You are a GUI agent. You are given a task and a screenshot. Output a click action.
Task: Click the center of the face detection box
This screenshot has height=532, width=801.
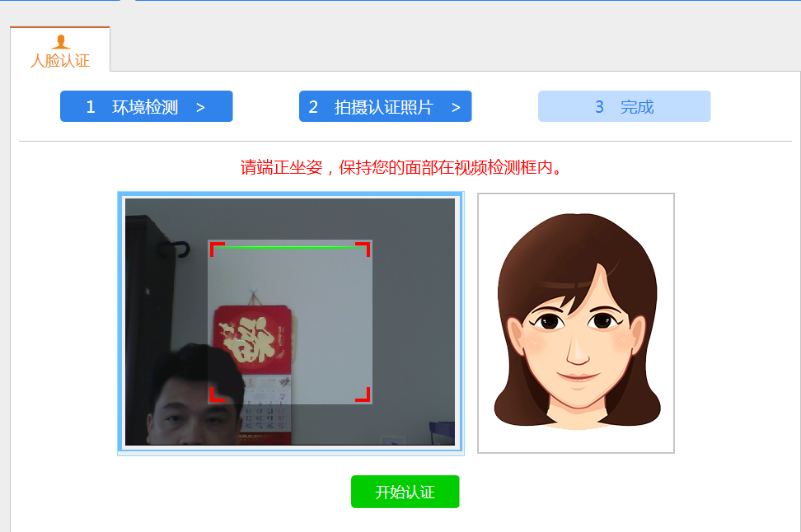(x=290, y=322)
